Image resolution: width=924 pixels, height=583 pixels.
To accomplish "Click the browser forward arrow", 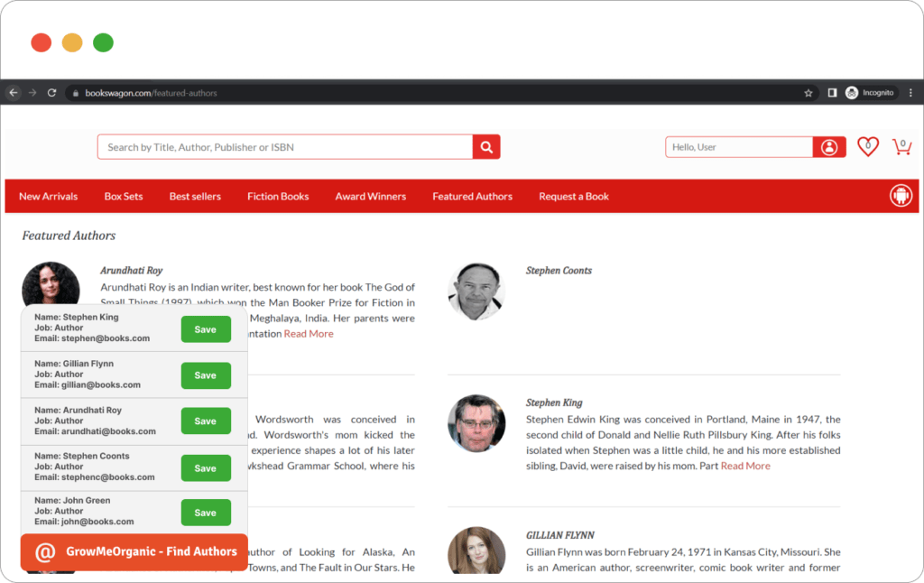I will coord(32,93).
